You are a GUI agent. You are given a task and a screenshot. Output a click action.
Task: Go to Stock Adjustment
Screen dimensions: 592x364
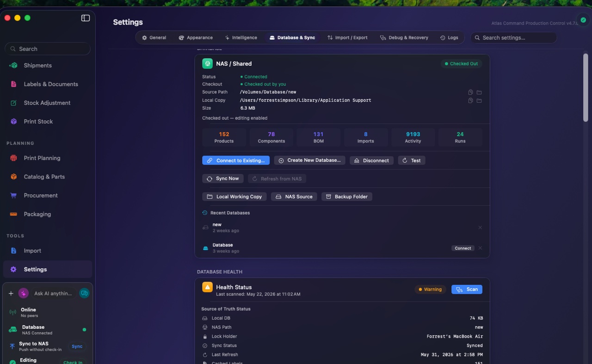pos(47,103)
